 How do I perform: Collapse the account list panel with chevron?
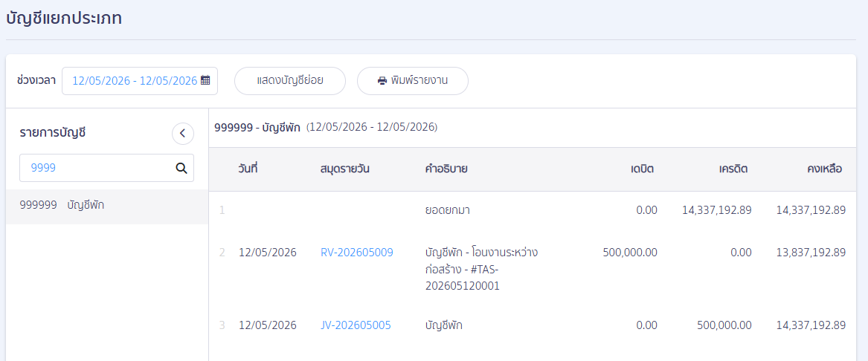[x=183, y=133]
